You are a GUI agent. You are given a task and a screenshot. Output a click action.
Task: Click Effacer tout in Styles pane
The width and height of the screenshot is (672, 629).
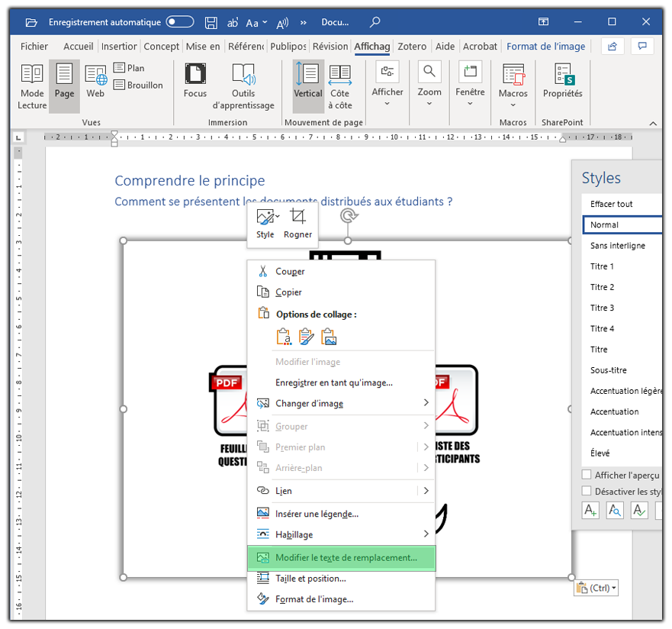(x=622, y=204)
